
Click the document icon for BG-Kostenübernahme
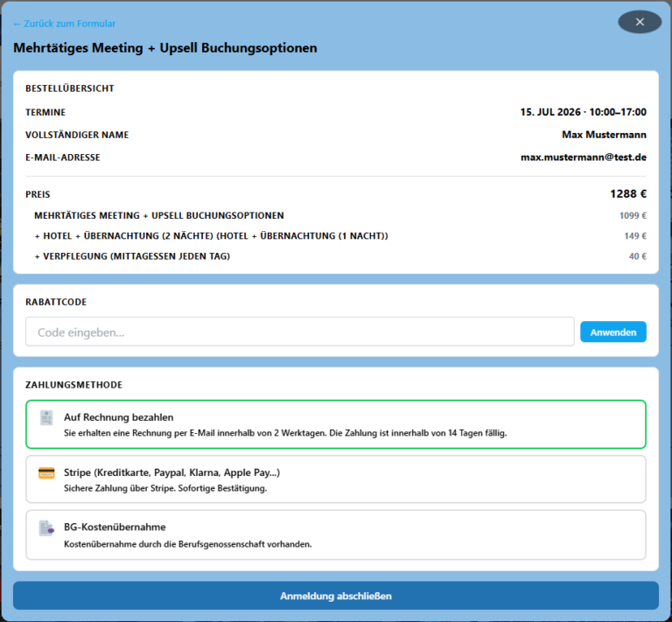[x=46, y=528]
